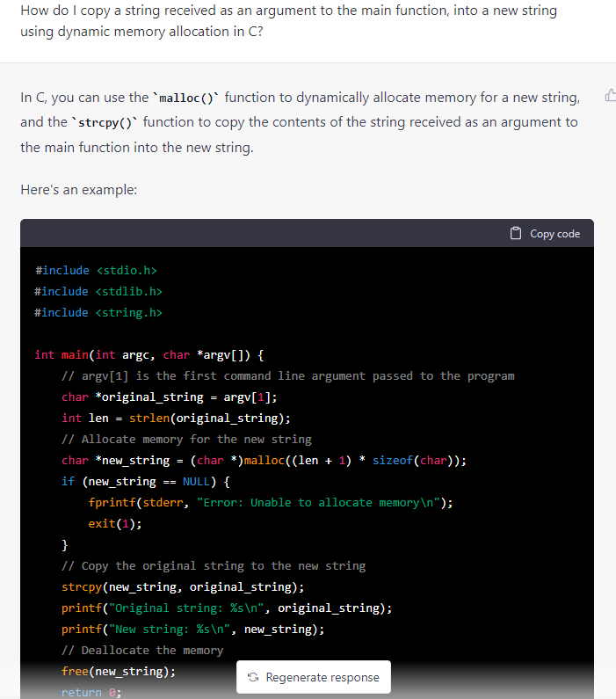This screenshot has height=699, width=616.
Task: Click the clipboard icon in code header
Action: [515, 233]
